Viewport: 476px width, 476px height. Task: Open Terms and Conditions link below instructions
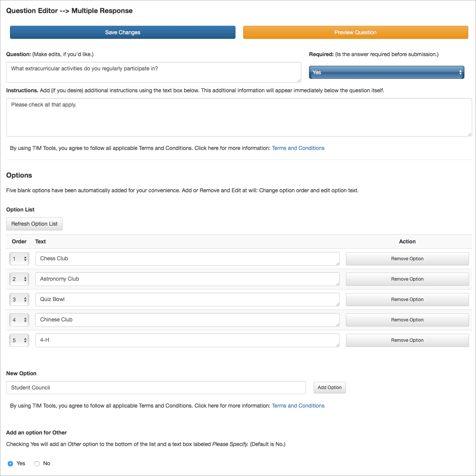click(298, 148)
